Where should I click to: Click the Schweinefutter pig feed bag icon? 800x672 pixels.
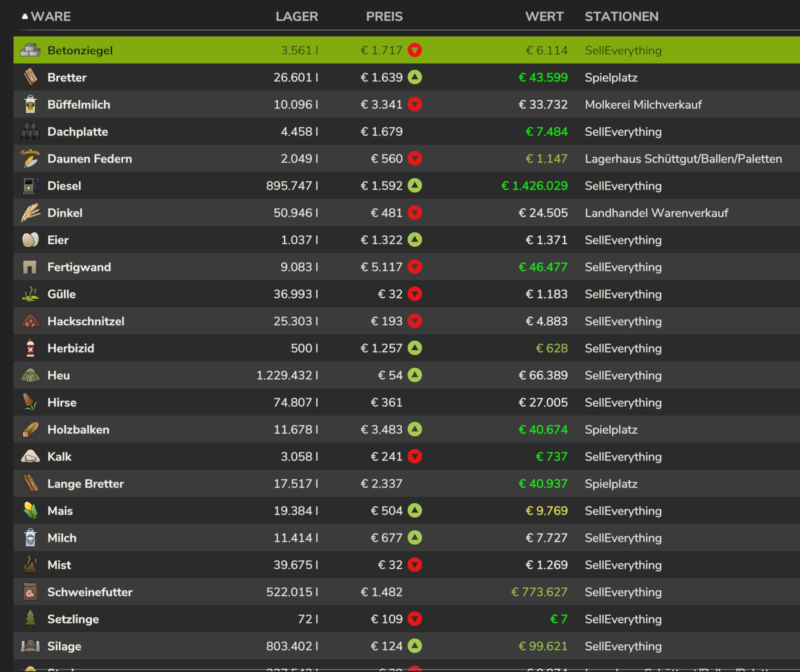[30, 592]
